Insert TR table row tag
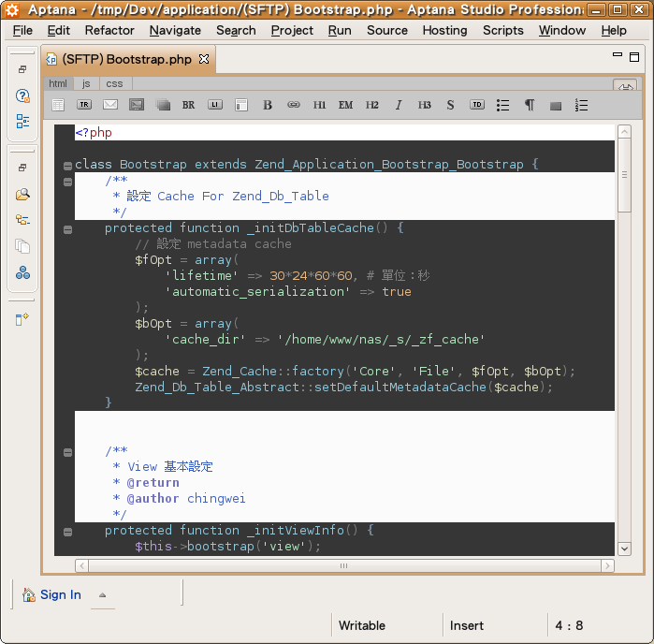Screen dimensions: 654x644 click(84, 105)
